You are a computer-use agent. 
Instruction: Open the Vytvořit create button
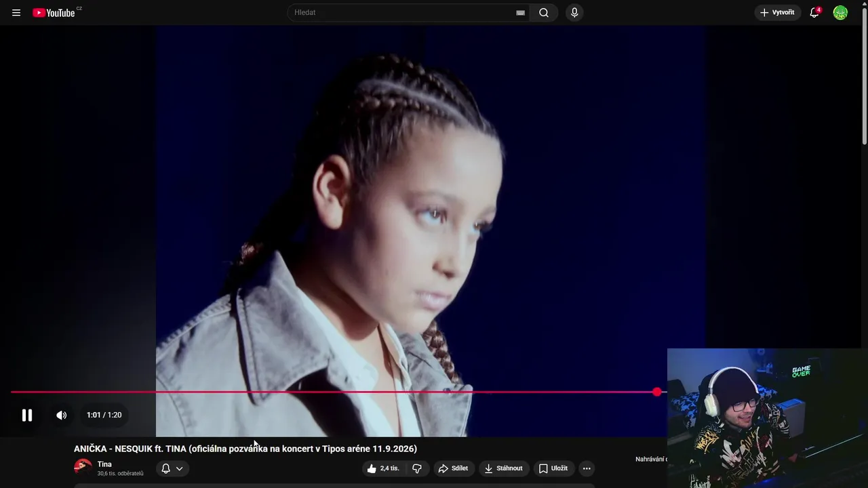tap(778, 12)
